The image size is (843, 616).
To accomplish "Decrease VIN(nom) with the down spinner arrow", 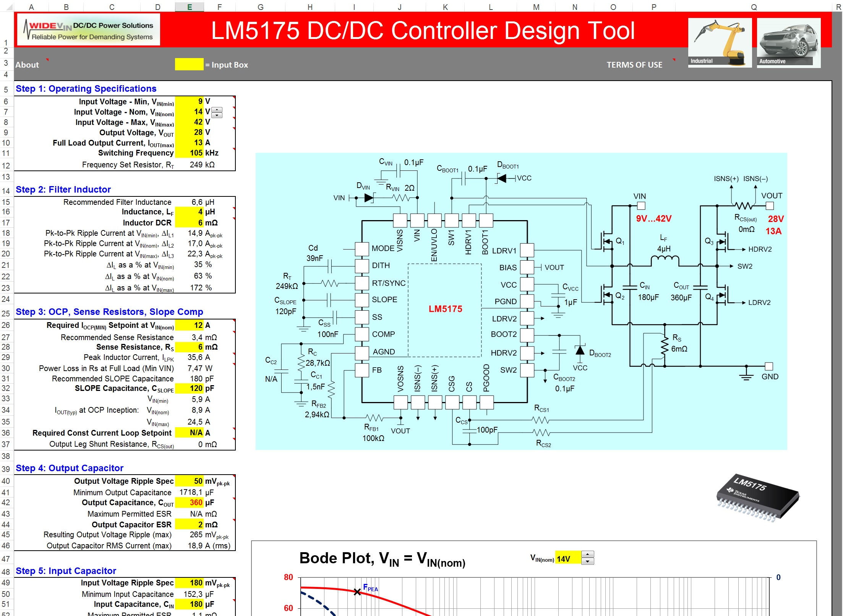I will tap(217, 115).
